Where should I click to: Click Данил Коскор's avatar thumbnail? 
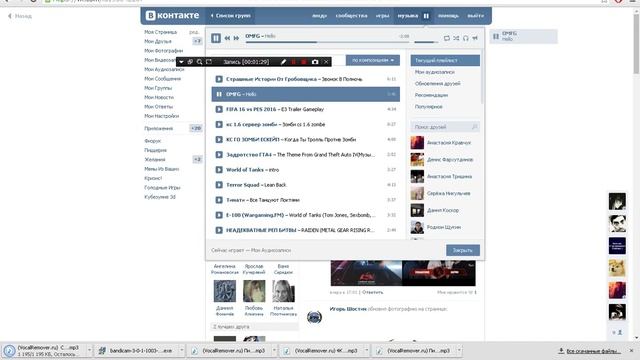tap(417, 210)
